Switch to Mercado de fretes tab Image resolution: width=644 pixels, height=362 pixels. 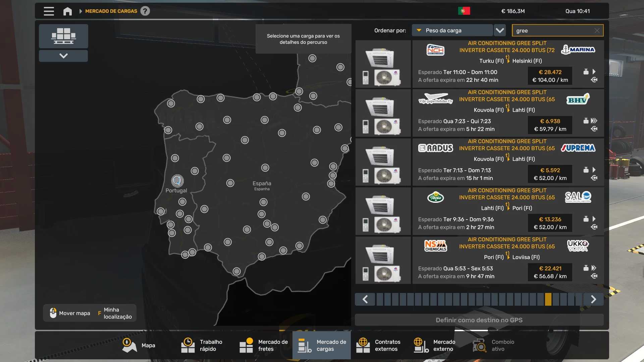[x=264, y=345]
